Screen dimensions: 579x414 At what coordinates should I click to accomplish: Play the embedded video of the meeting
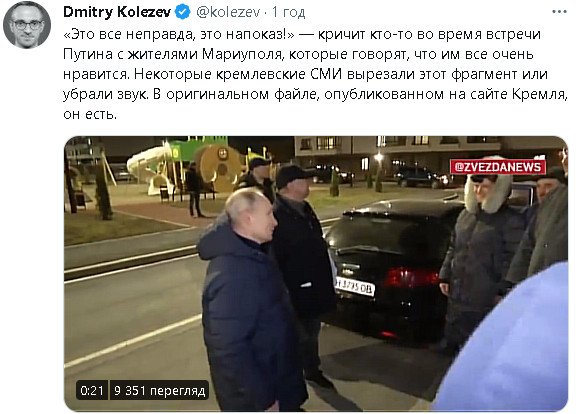point(316,273)
